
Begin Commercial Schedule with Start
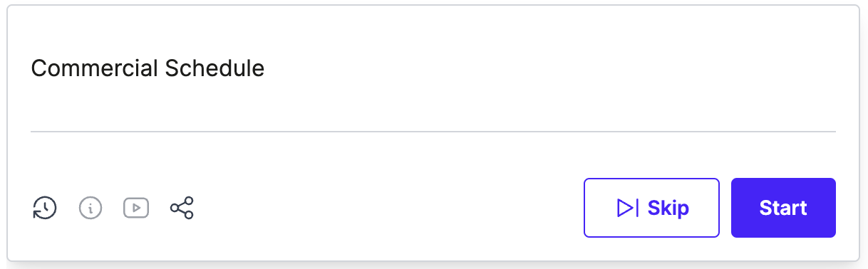(783, 208)
